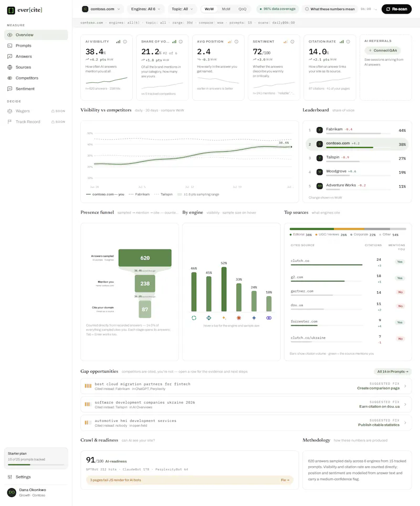Viewport: 420px width, 506px height.
Task: Open Competitors via its overlapping-circles icon
Action: [x=9, y=78]
